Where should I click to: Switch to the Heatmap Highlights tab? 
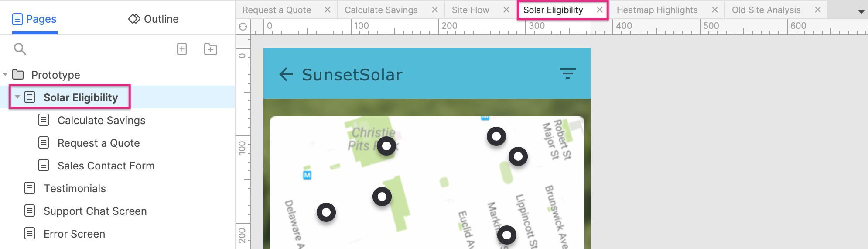pos(657,10)
